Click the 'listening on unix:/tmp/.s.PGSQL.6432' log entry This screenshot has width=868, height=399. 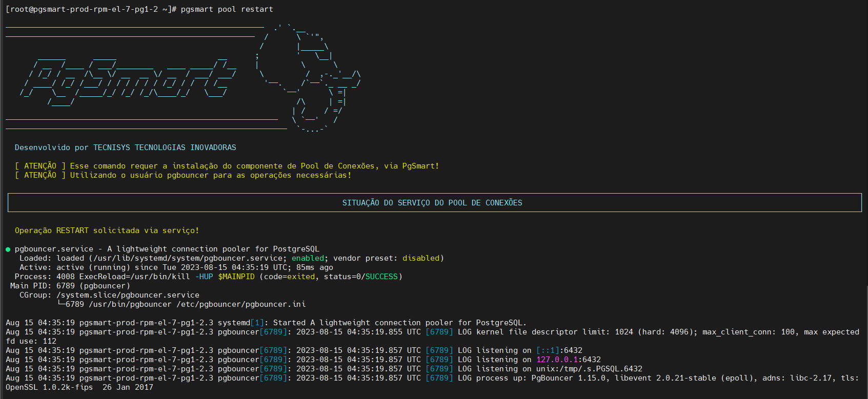pos(324,369)
